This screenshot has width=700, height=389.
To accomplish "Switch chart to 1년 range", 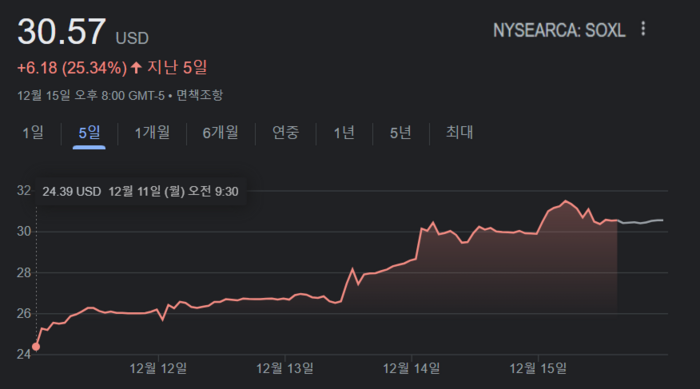I will [x=344, y=133].
